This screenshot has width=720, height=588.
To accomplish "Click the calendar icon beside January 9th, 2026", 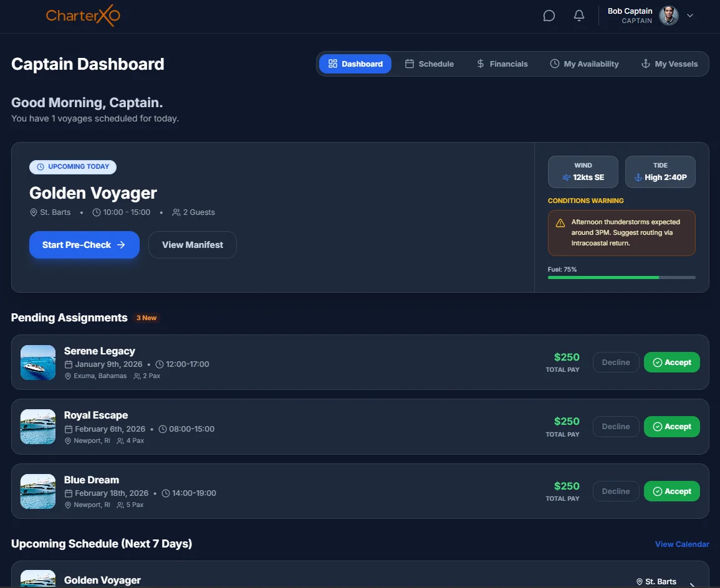I will click(69, 364).
